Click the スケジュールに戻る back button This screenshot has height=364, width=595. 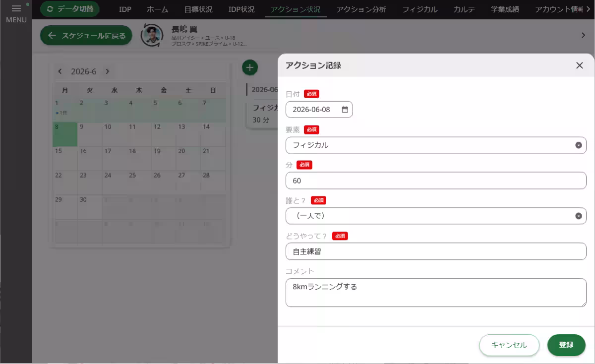pos(86,35)
